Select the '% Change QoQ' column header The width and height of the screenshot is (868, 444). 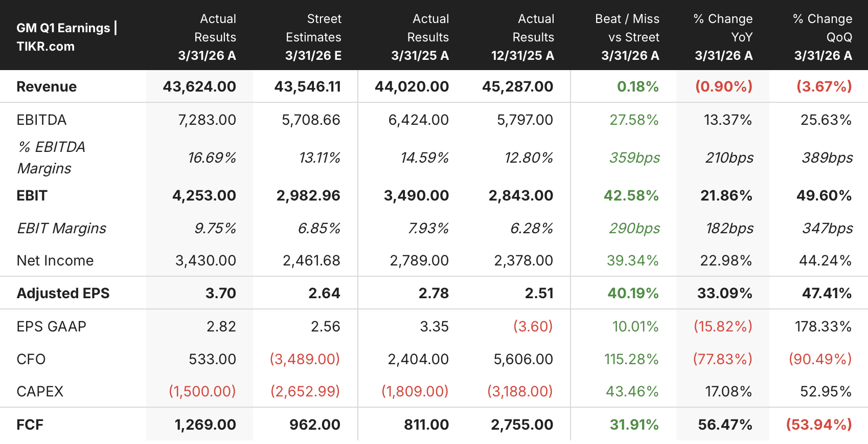(823, 37)
